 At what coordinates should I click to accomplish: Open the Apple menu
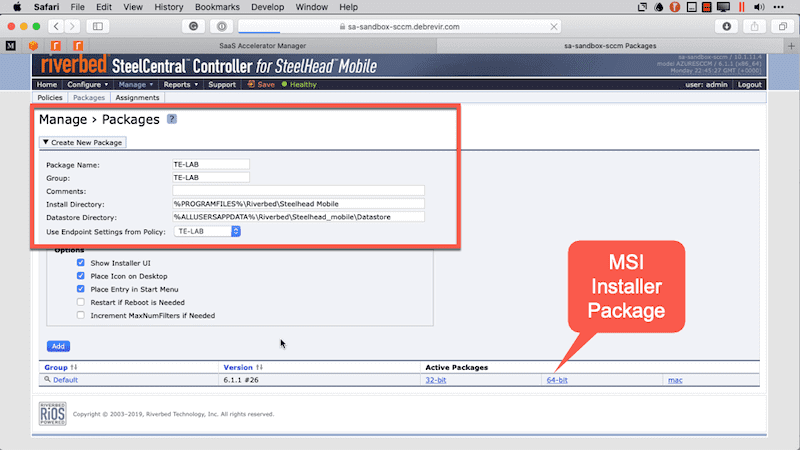(x=17, y=7)
